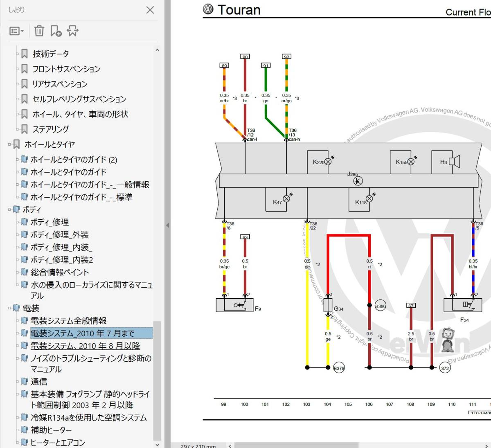Click the F9 switch component in diagram

pyautogui.click(x=234, y=305)
